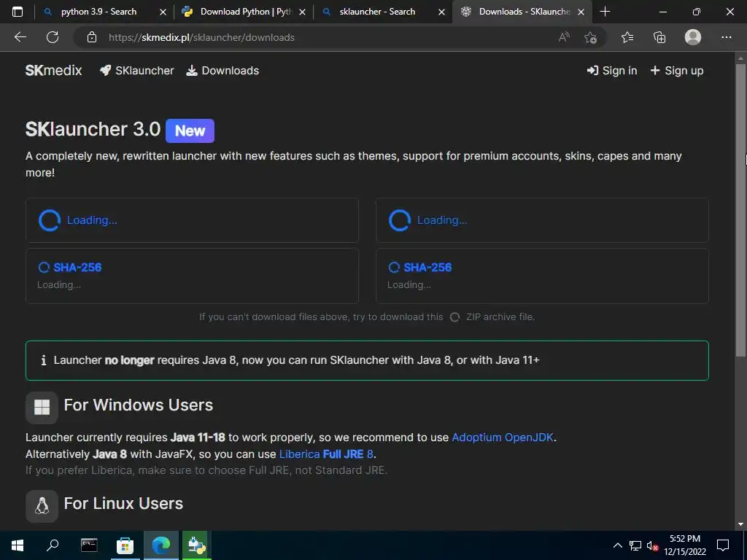
Task: Switch to Download Python tab
Action: tap(245, 12)
